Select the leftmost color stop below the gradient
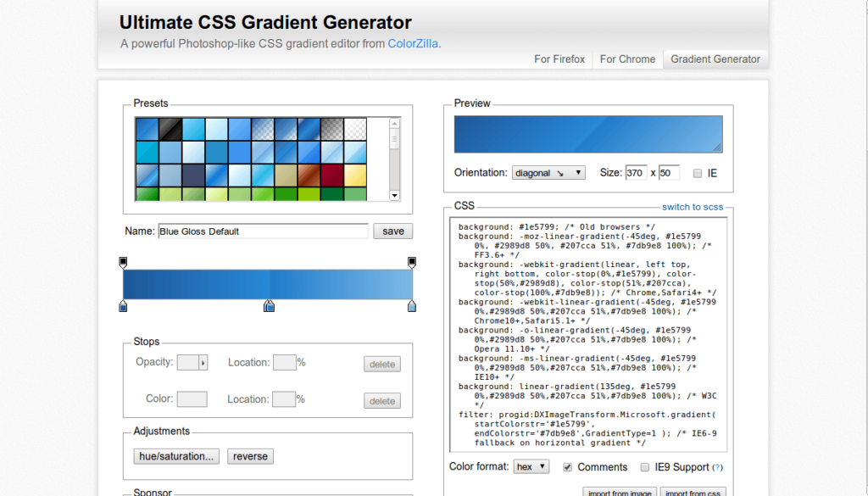The width and height of the screenshot is (868, 496). click(123, 306)
